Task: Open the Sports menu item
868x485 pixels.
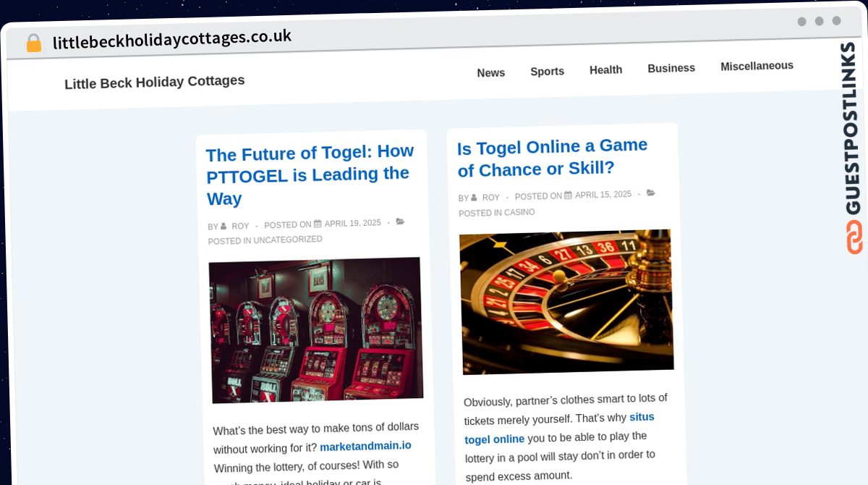Action: pos(547,71)
